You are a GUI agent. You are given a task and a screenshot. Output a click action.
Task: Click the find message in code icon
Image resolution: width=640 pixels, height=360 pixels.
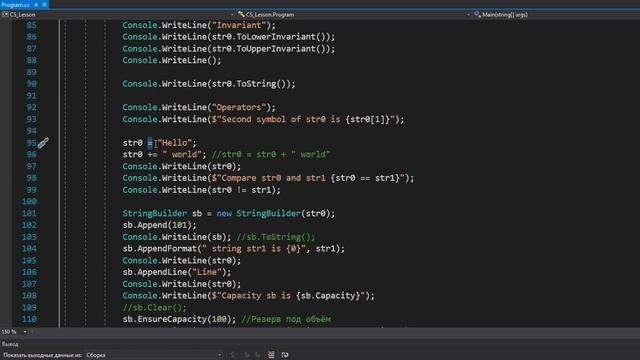[233, 355]
